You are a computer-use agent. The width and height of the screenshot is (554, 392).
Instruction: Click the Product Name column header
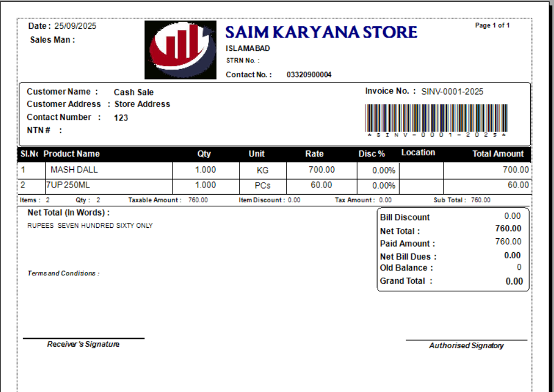[x=71, y=154]
